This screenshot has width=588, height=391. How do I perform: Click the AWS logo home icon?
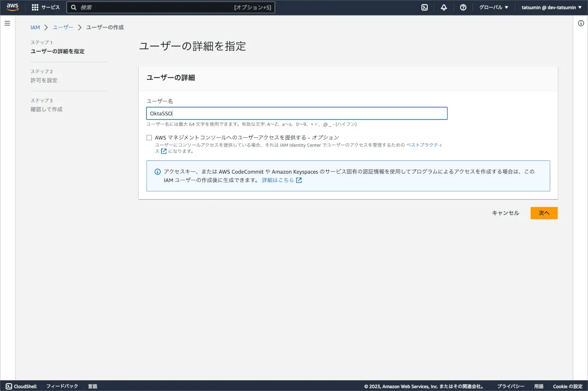click(x=12, y=7)
